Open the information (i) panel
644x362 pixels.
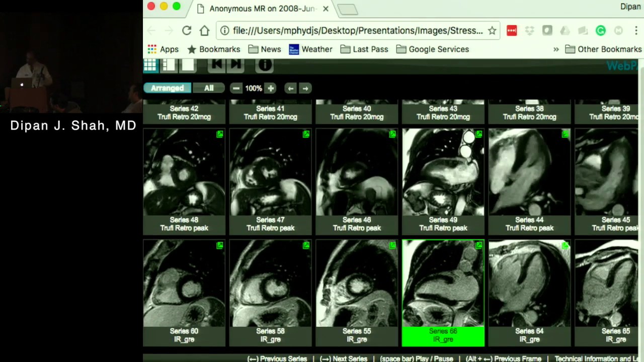click(x=265, y=65)
